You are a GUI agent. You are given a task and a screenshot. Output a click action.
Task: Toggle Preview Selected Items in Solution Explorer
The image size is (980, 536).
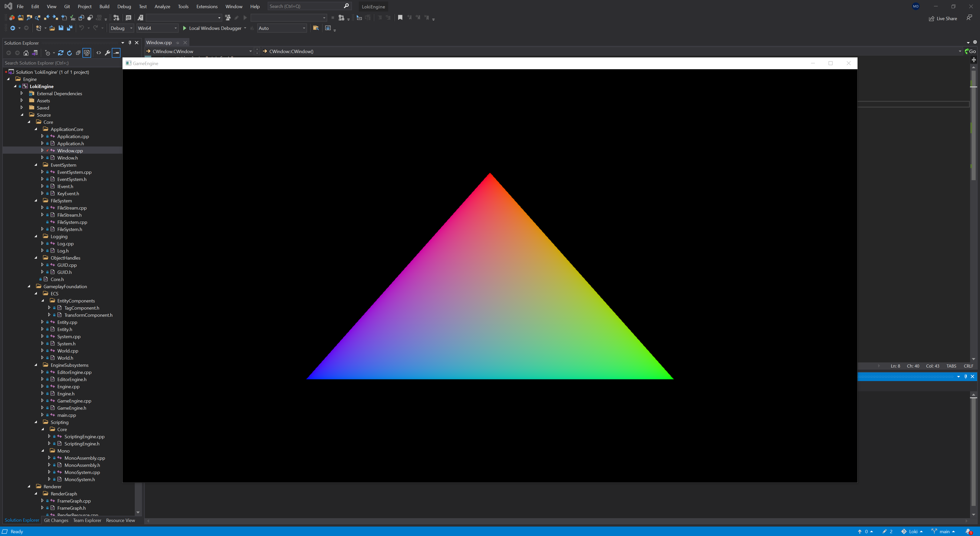coord(116,53)
